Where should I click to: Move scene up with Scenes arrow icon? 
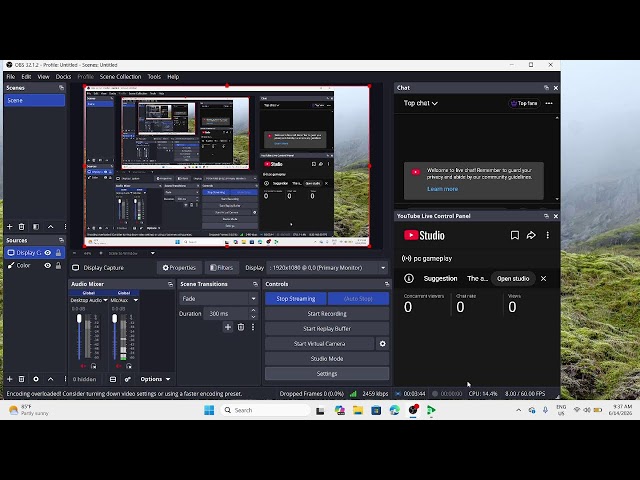tap(51, 227)
